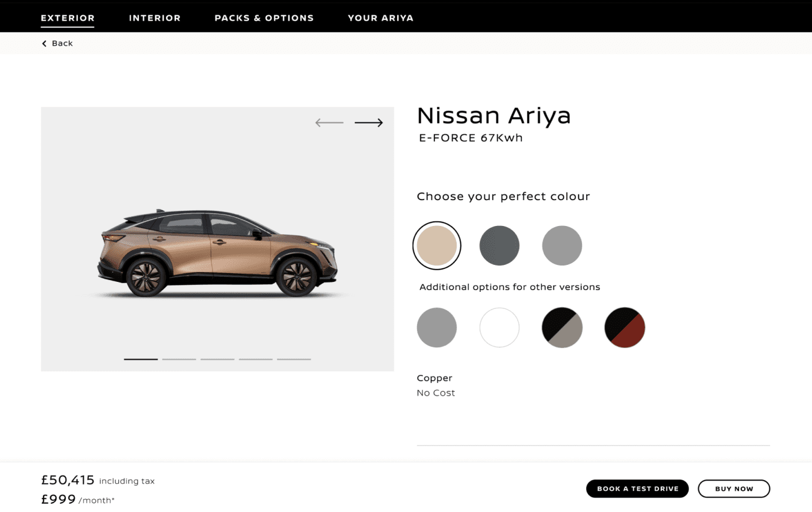Switch to the Interior tab
Viewport: 812px width, 512px height.
[155, 18]
